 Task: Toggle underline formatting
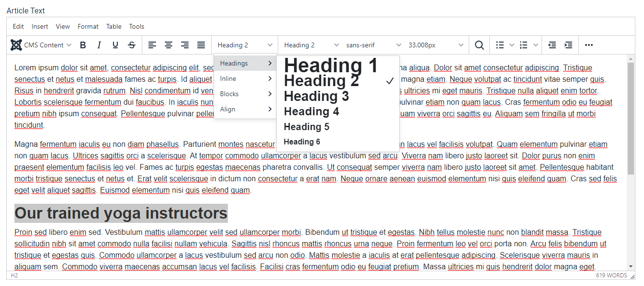pyautogui.click(x=115, y=45)
